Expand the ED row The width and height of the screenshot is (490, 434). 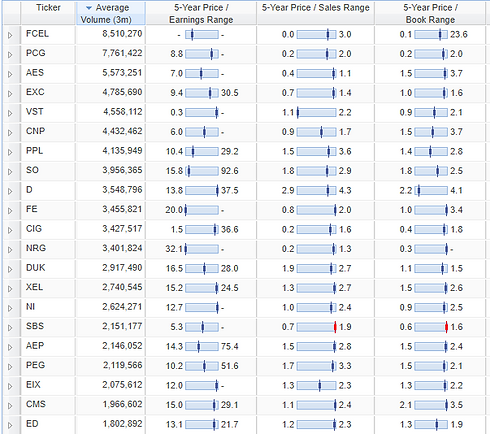[10, 425]
